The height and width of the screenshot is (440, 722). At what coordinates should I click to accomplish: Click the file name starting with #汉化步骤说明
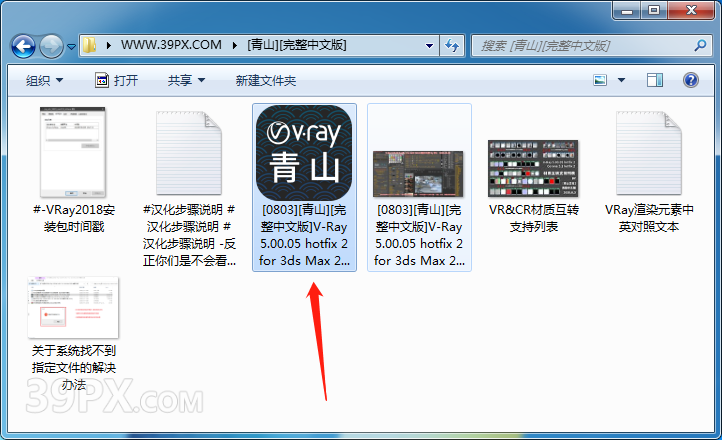(189, 235)
